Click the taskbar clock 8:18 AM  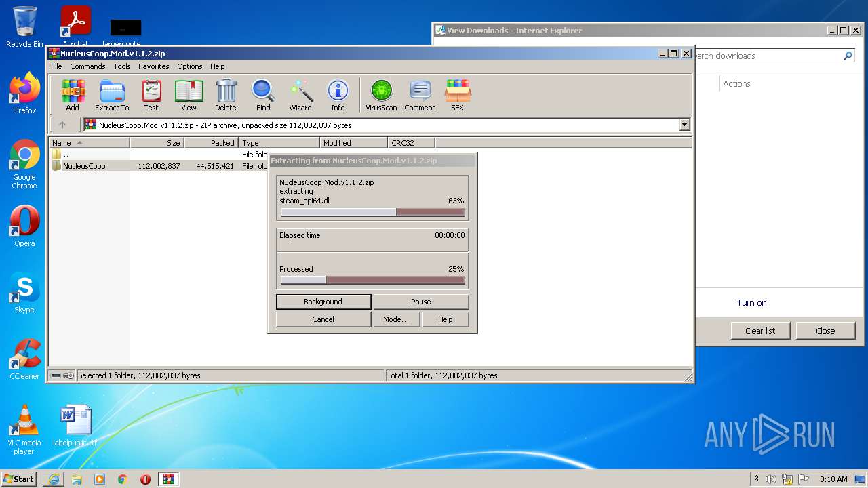tap(833, 479)
